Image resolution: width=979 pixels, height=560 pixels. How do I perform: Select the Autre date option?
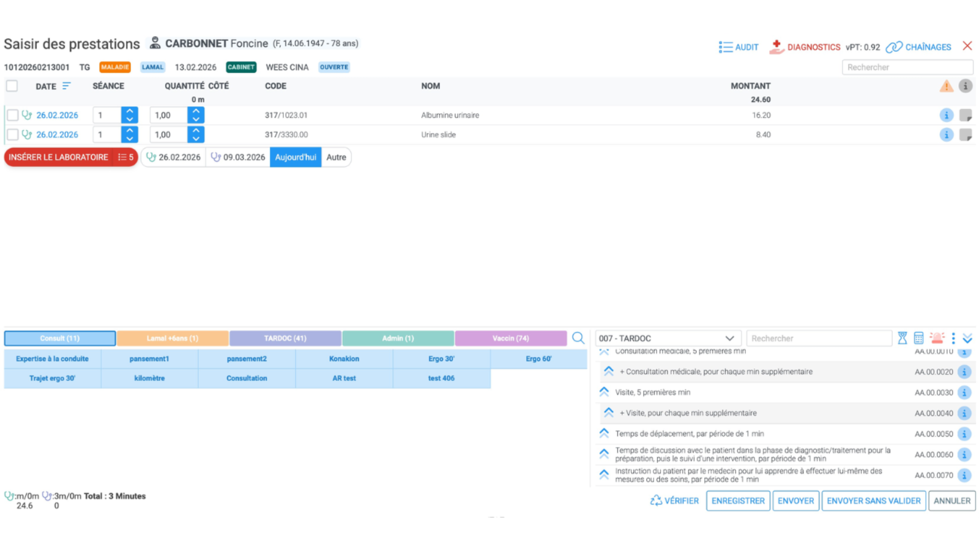(336, 157)
